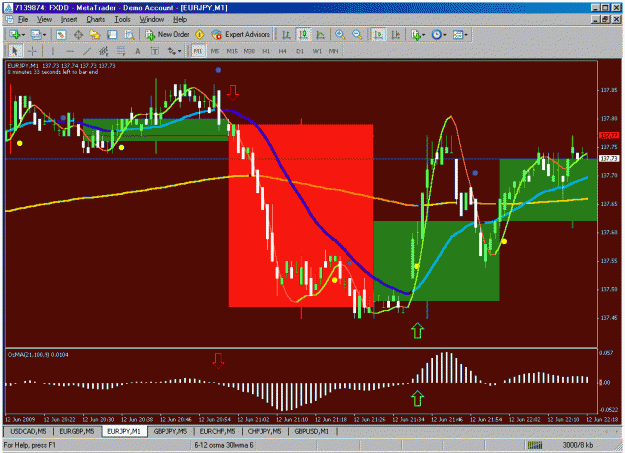Open the Profiles toolbar icon
This screenshot has height=453, width=625.
36,35
